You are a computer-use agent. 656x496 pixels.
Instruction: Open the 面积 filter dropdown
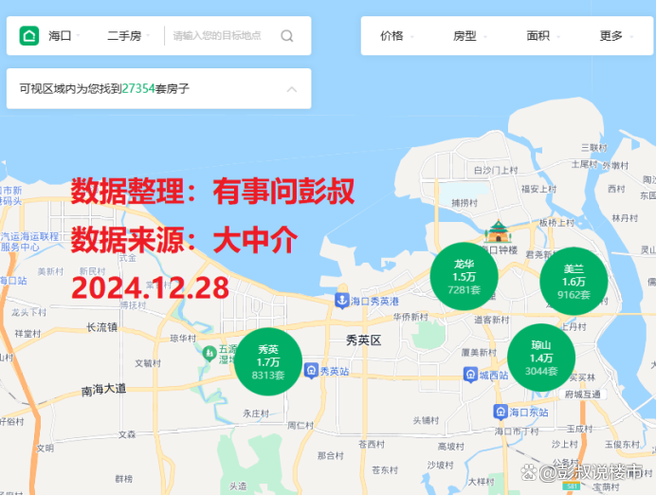(x=543, y=36)
